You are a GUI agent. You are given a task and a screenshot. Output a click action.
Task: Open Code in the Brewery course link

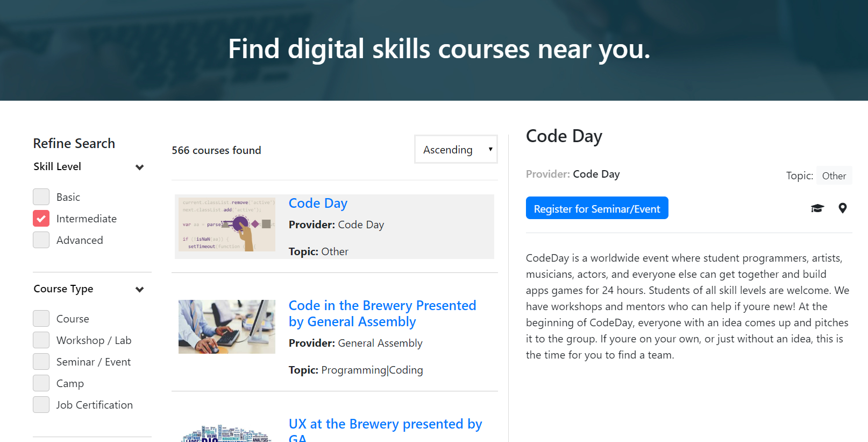coord(382,313)
